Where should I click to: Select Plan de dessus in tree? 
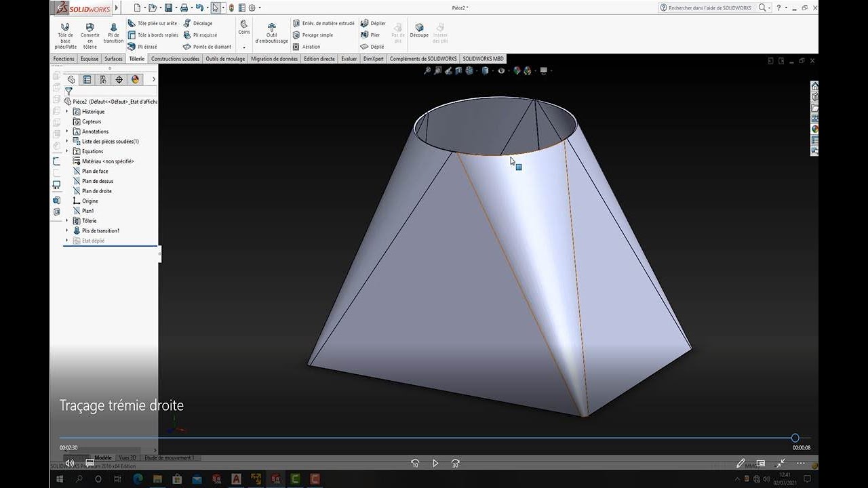[x=93, y=181]
